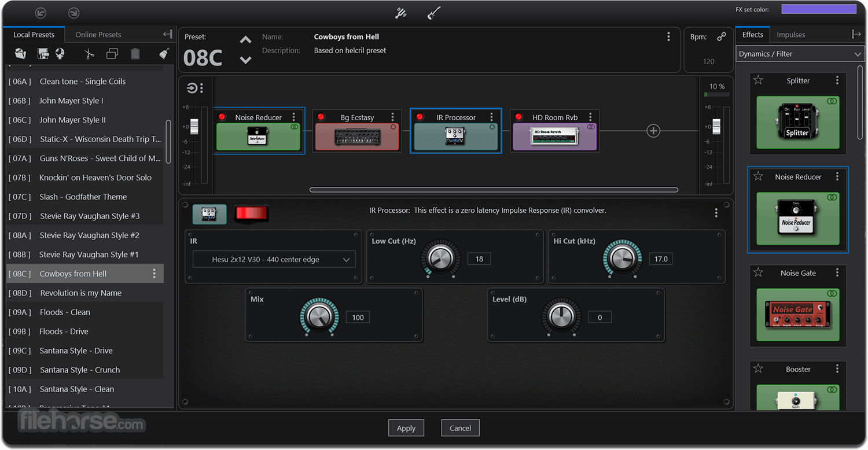The image size is (868, 450).
Task: Click the Mix value field showing 100
Action: point(358,318)
